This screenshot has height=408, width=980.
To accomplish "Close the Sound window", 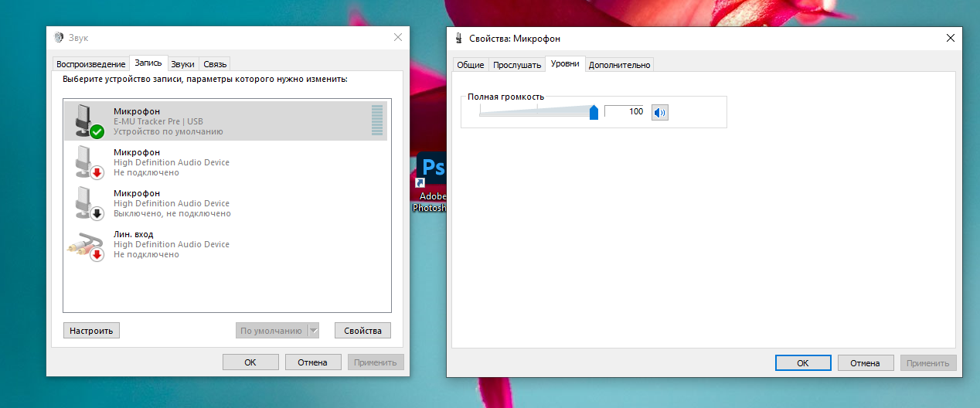I will (x=398, y=37).
